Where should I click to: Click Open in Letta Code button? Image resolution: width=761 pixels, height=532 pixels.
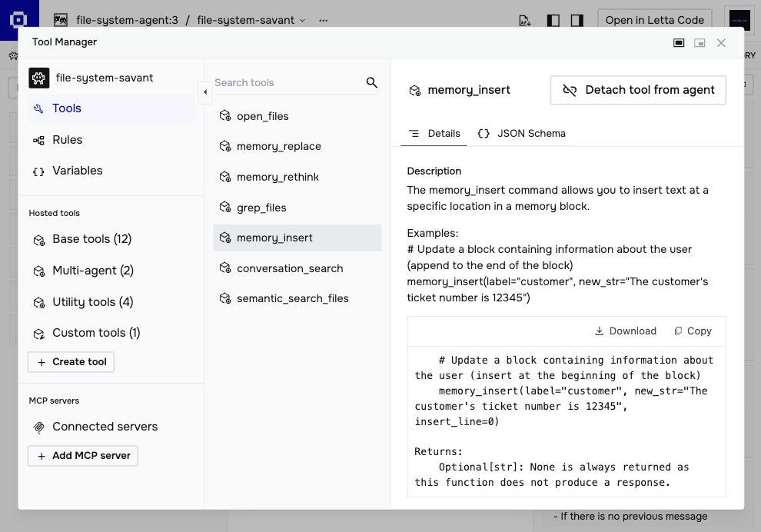(x=655, y=20)
